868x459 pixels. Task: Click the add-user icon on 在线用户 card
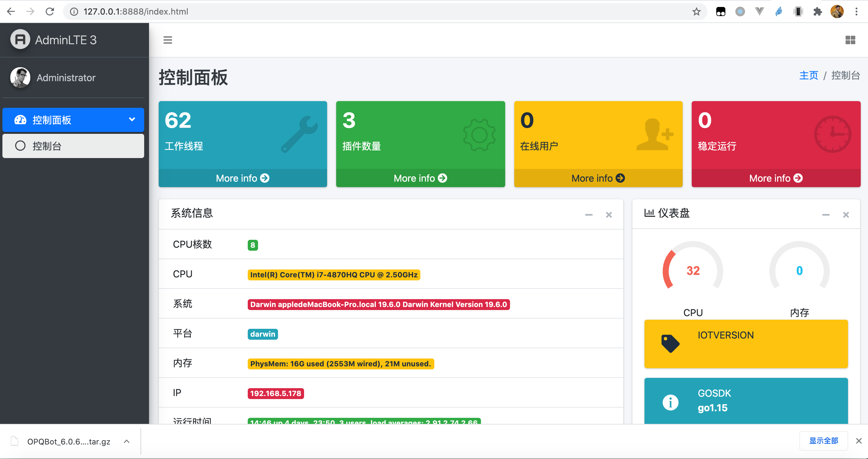(655, 134)
